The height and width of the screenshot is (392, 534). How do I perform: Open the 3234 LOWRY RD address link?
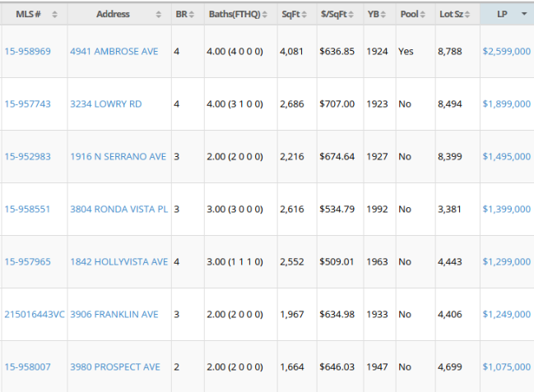click(x=106, y=104)
